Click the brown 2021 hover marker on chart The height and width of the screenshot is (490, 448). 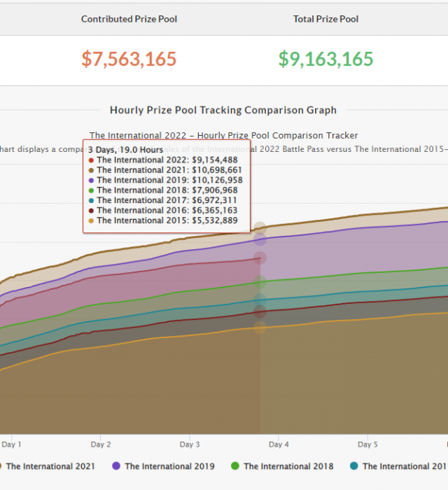(260, 227)
